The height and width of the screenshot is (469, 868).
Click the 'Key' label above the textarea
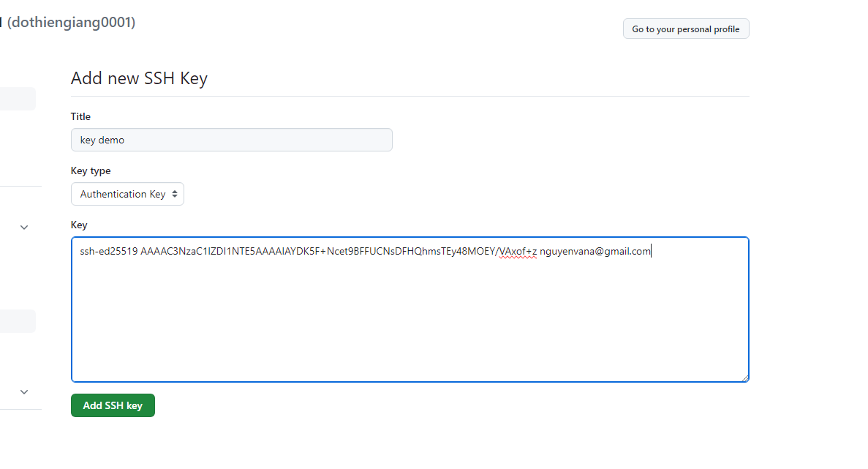pyautogui.click(x=79, y=225)
